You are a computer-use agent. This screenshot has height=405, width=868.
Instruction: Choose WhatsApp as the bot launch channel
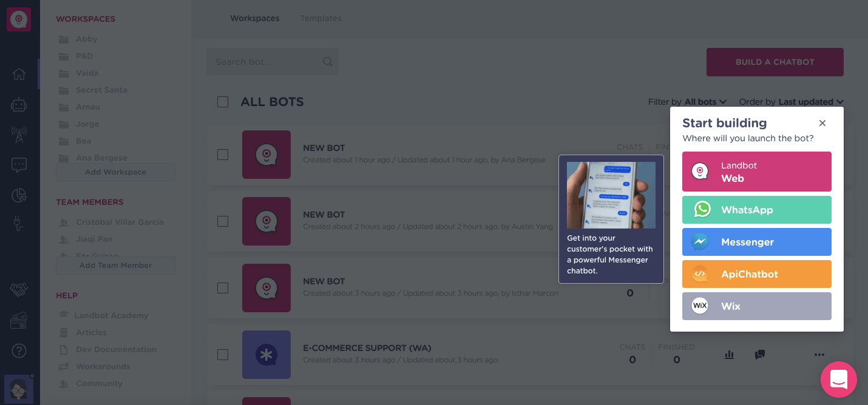click(756, 210)
